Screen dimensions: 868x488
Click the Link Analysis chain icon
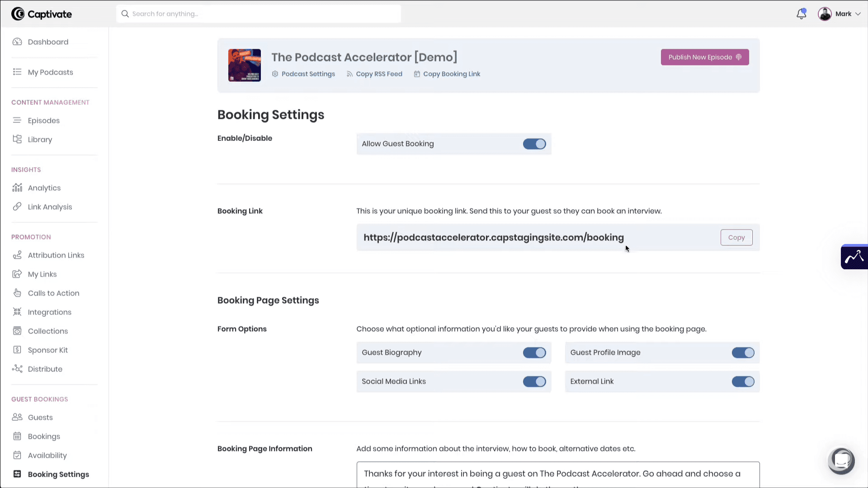(17, 206)
